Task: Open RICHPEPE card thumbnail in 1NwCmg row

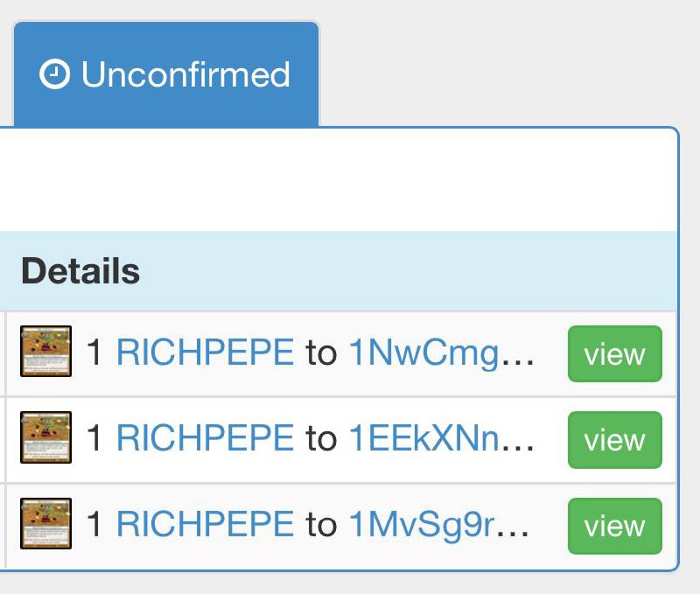Action: (x=46, y=351)
